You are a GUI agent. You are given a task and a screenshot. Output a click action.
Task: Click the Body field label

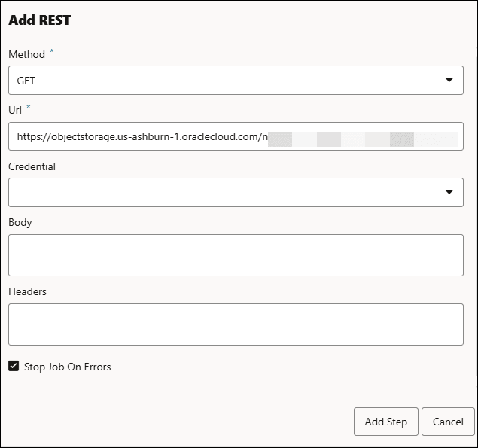[x=20, y=222]
